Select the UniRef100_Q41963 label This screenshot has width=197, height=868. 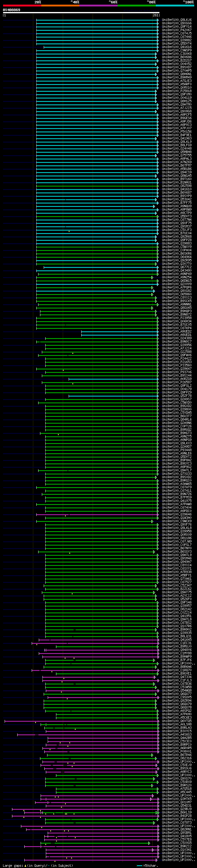click(x=177, y=139)
